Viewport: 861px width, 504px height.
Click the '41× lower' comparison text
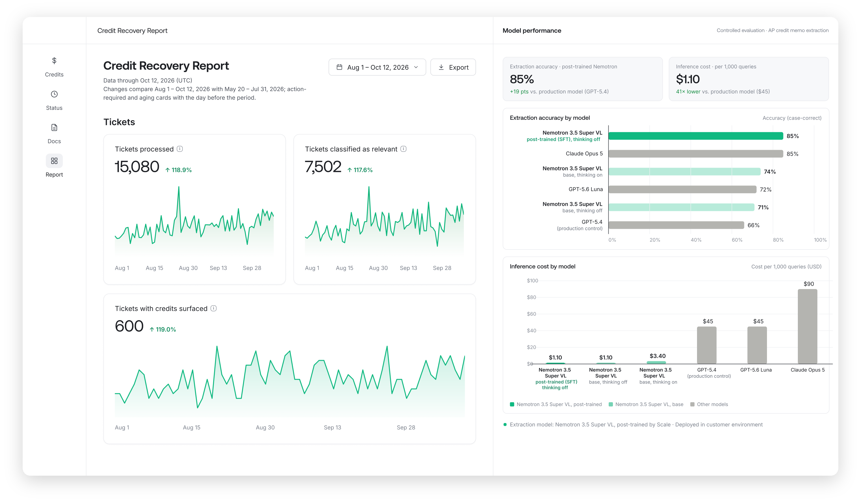[688, 91]
